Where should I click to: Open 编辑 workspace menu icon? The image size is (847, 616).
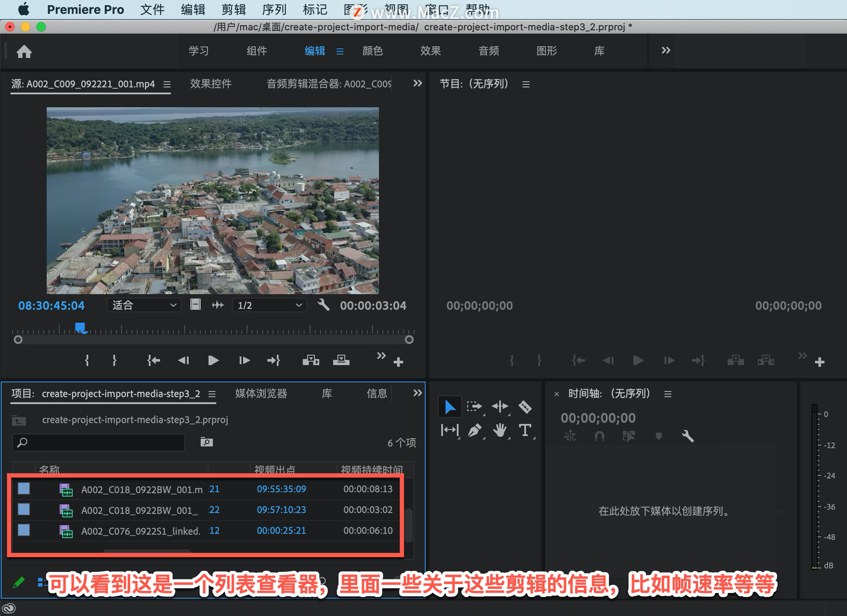(x=340, y=51)
